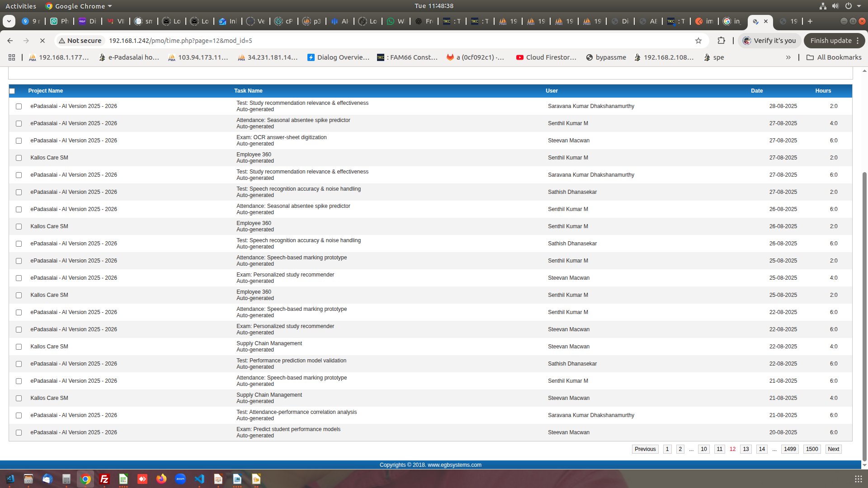
Task: Open Visual Studio Code from the dock
Action: 199,479
